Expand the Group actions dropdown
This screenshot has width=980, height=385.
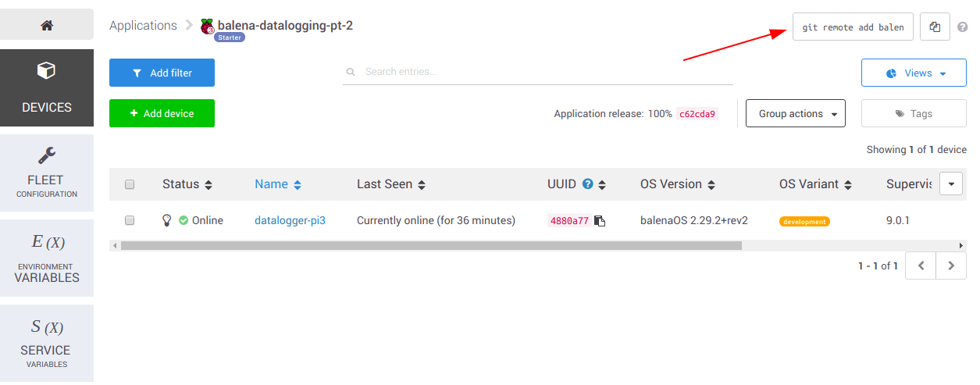pos(796,114)
